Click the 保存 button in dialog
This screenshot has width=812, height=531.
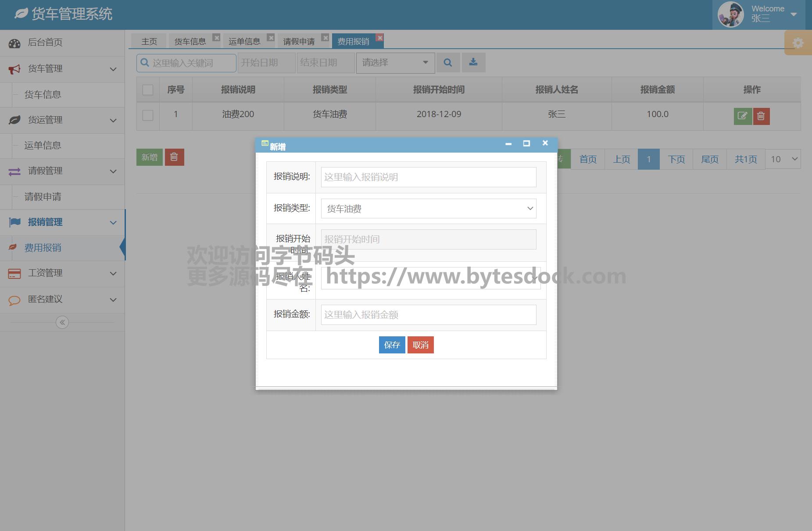(392, 345)
